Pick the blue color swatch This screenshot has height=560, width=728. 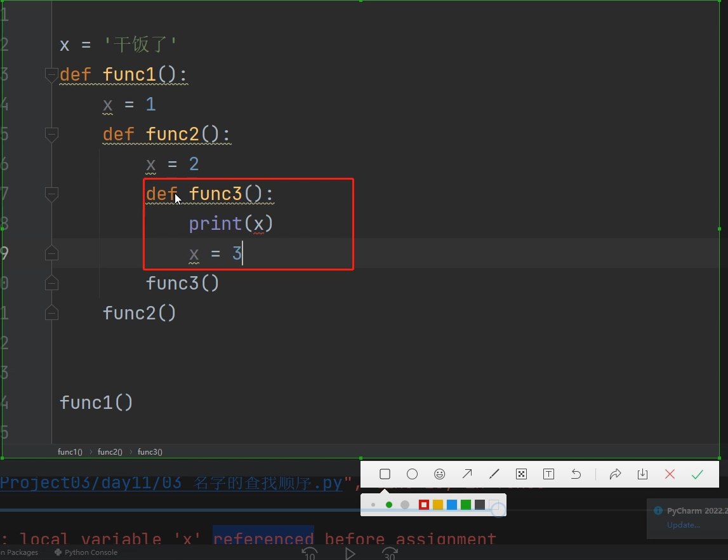[452, 505]
